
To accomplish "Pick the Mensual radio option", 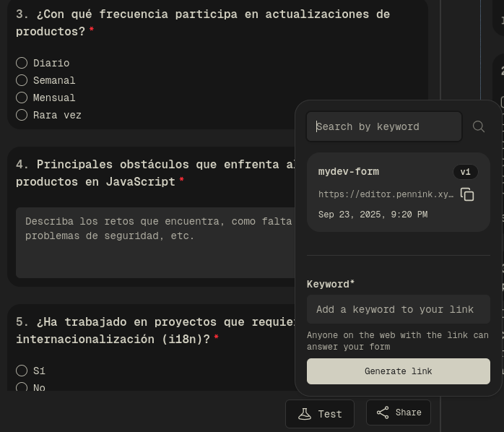I will [x=22, y=98].
